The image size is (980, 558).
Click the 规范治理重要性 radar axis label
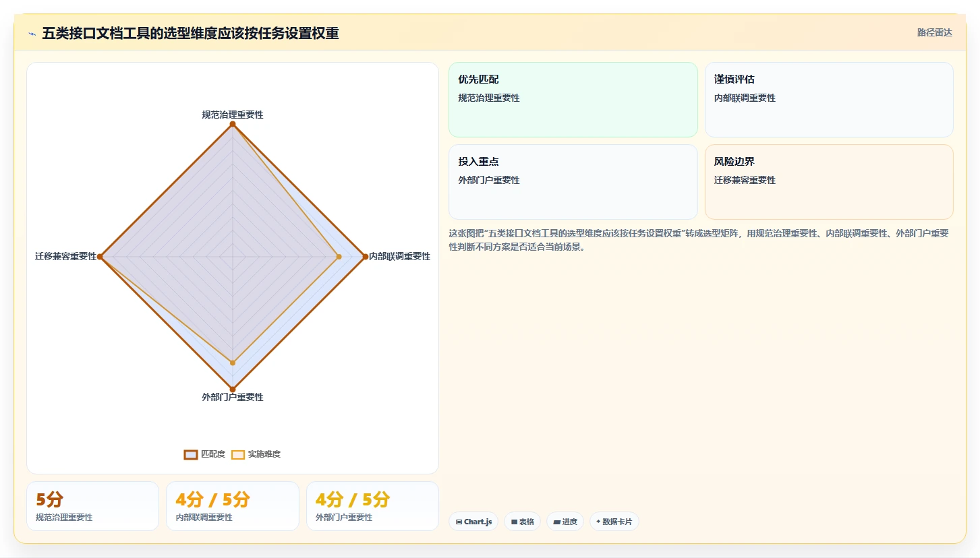point(233,115)
